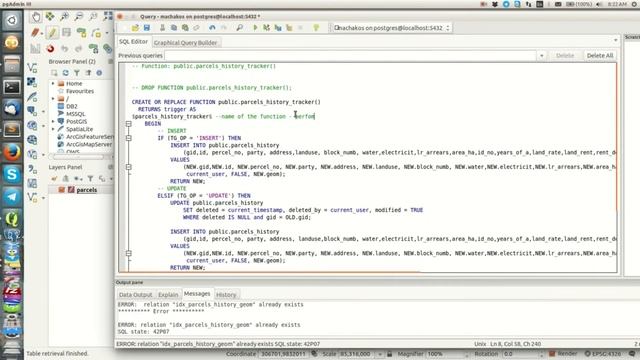Click the Layers Panel filter legend icon
This screenshot has width=640, height=360.
tap(90, 178)
